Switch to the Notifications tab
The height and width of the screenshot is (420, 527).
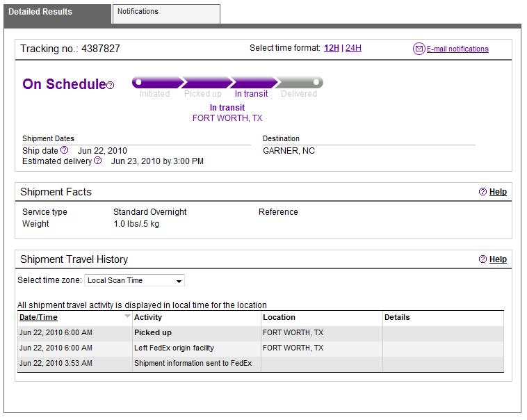(x=166, y=14)
